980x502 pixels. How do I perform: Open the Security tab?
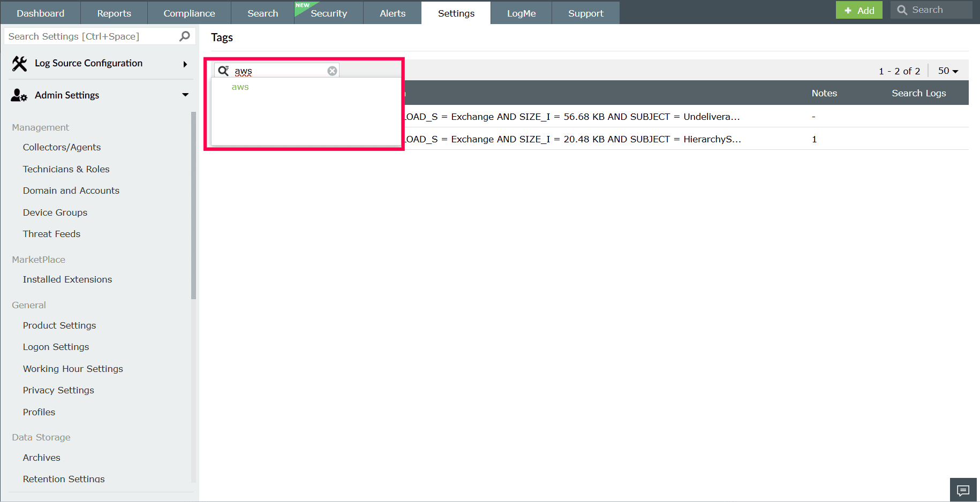tap(329, 13)
